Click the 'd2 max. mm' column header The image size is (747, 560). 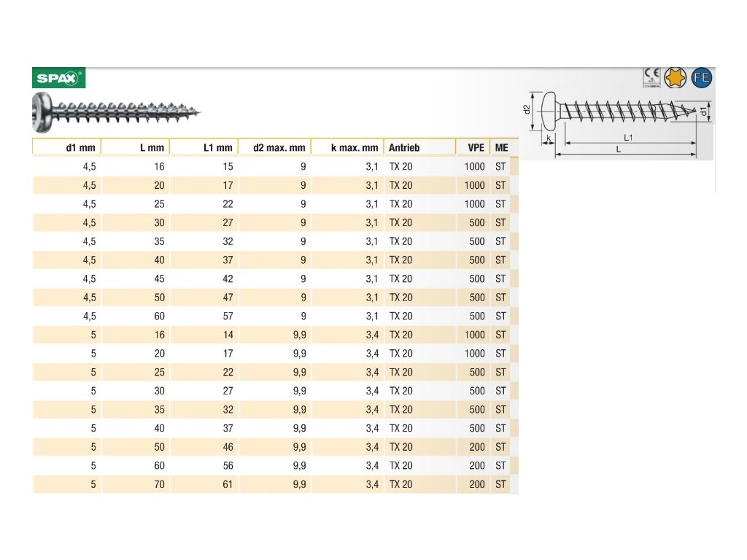[279, 148]
